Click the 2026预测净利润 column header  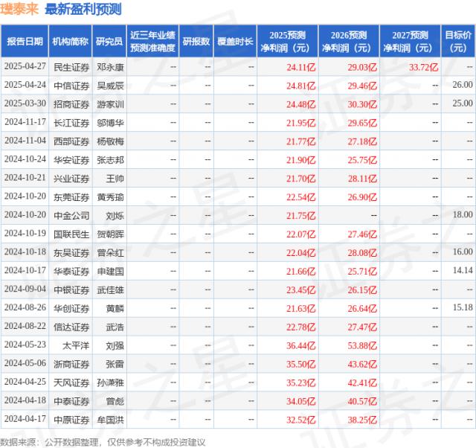(x=348, y=41)
